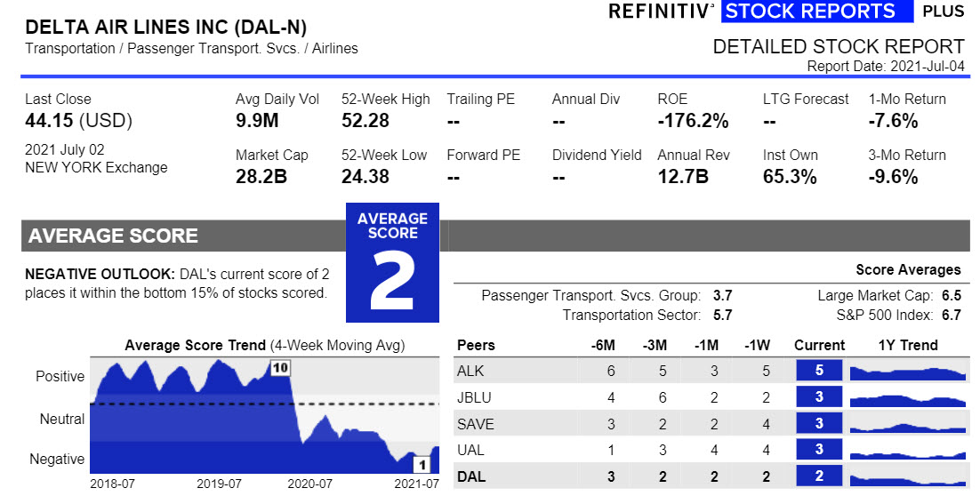Click the REFINITIV logo text
980x496 pixels.
point(661,12)
